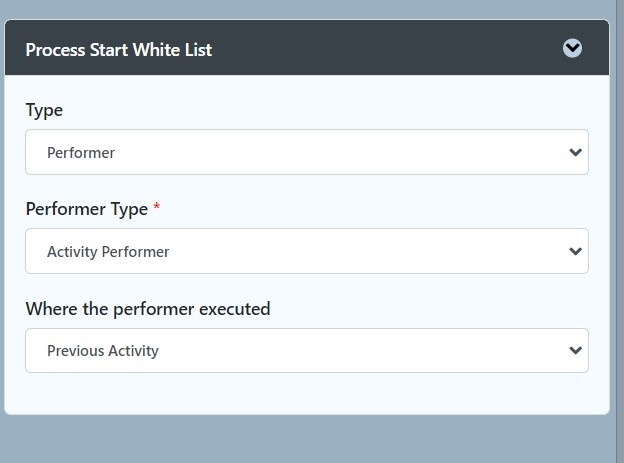624x463 pixels.
Task: Open the Performer Type dropdown
Action: [307, 251]
